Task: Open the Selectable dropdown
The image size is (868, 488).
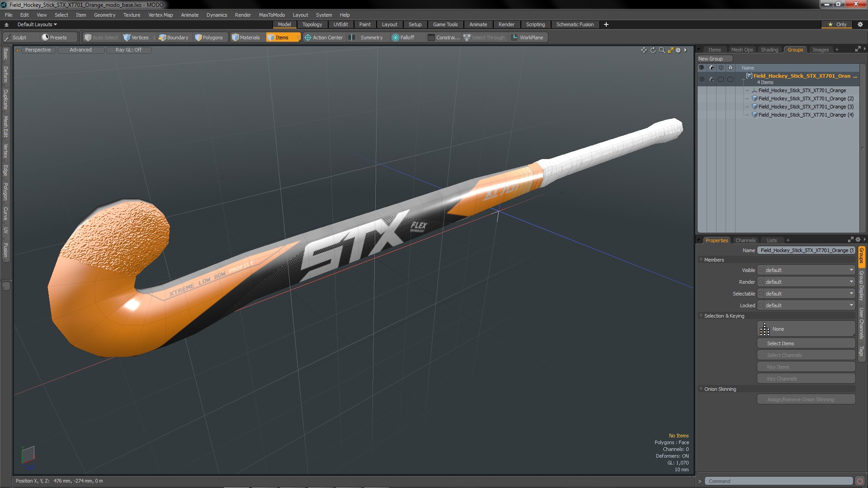Action: coord(806,294)
